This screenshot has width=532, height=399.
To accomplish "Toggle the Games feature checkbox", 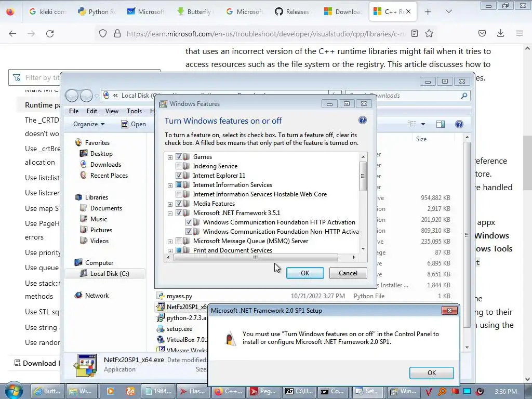I will pos(179,157).
